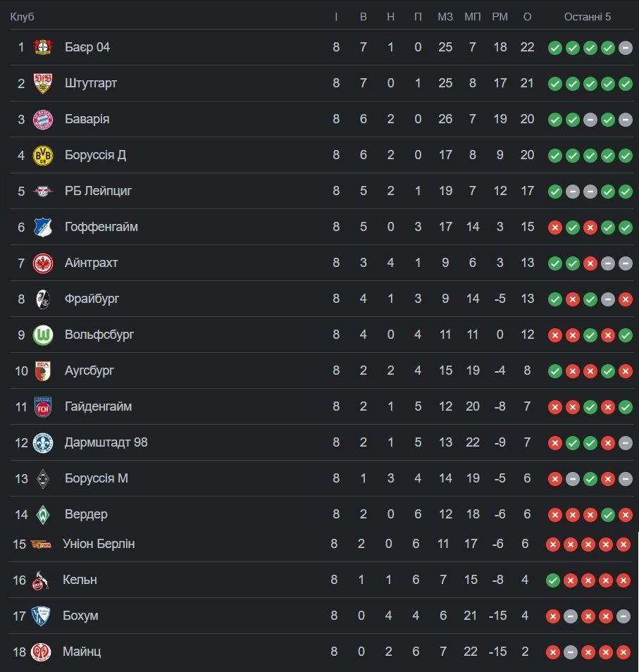Image resolution: width=639 pixels, height=672 pixels.
Task: Click the РБ Лейпциг logo
Action: [43, 191]
